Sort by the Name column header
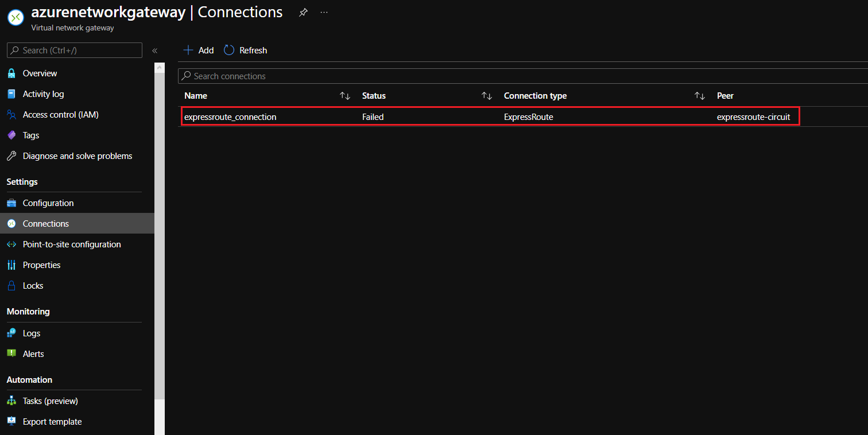Screen dimensions: 868x435 [x=196, y=96]
